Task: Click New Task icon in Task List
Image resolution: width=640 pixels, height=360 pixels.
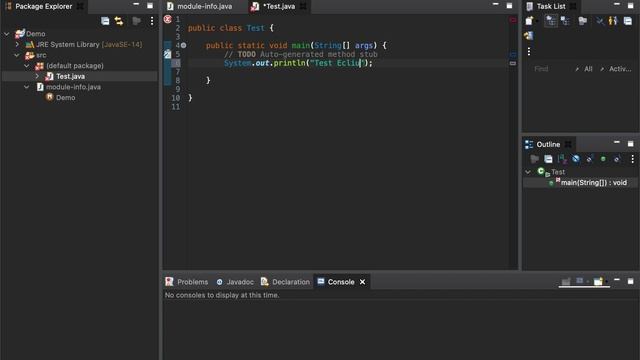Action: (x=529, y=21)
